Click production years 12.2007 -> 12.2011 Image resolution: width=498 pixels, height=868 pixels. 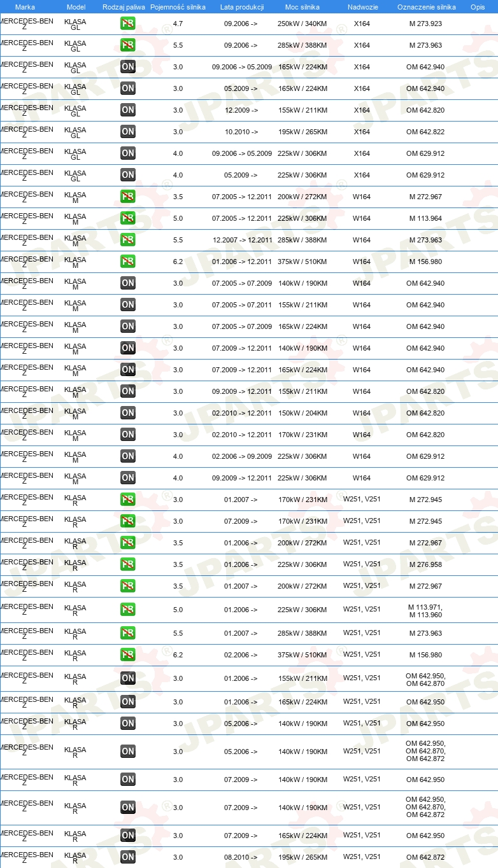(243, 240)
